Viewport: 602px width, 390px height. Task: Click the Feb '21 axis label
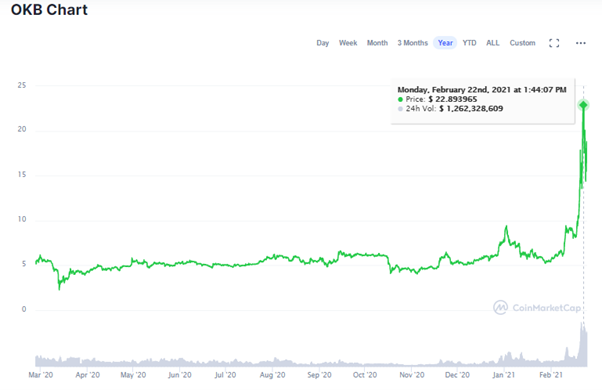click(x=551, y=375)
